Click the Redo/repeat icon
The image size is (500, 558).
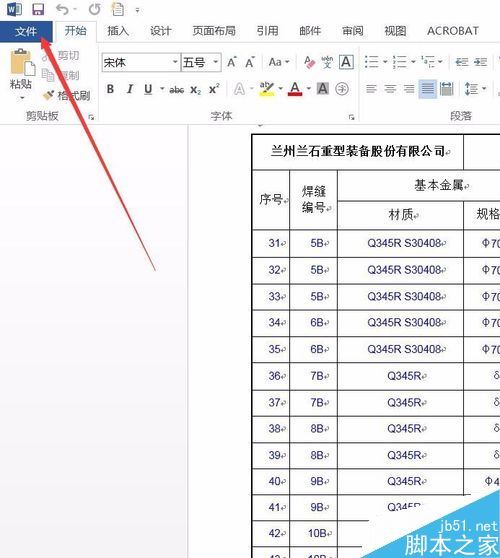click(x=95, y=9)
